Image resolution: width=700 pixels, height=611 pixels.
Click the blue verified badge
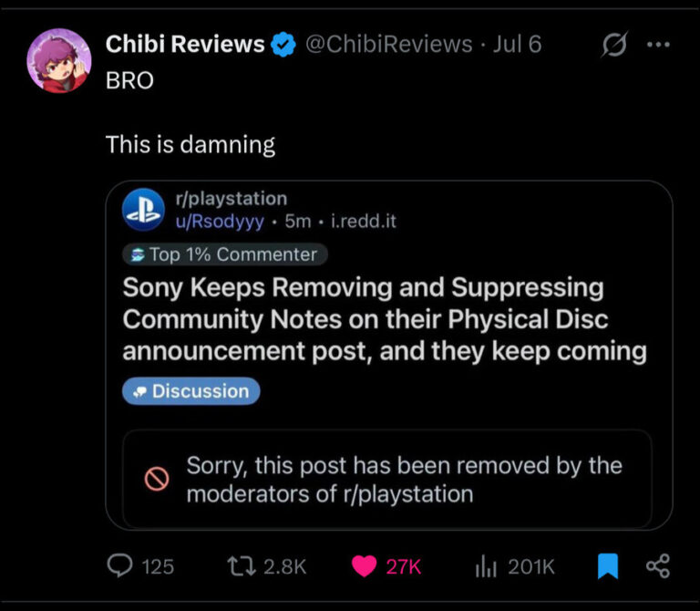click(x=283, y=44)
